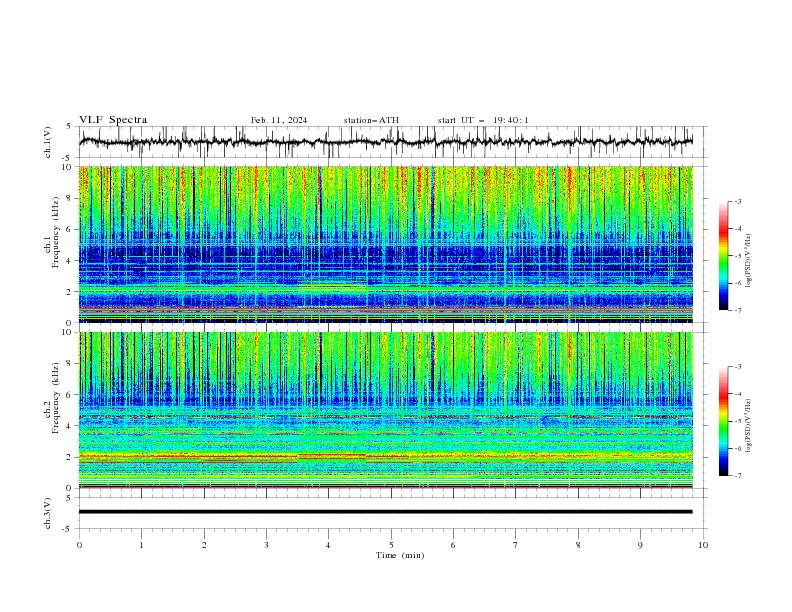Click the 'ch.3(V)' axis label

point(48,513)
